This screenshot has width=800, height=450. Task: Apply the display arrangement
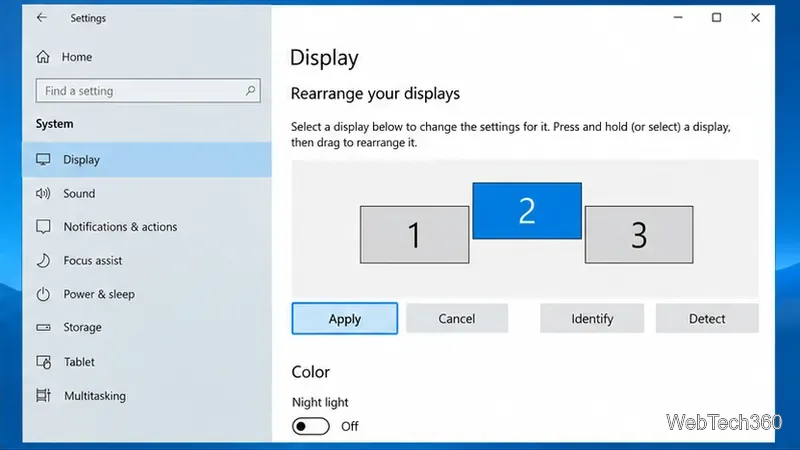click(345, 318)
